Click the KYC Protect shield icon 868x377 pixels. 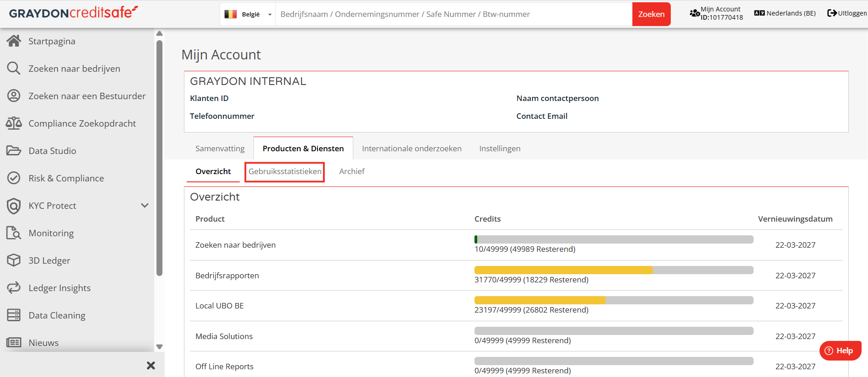[14, 206]
